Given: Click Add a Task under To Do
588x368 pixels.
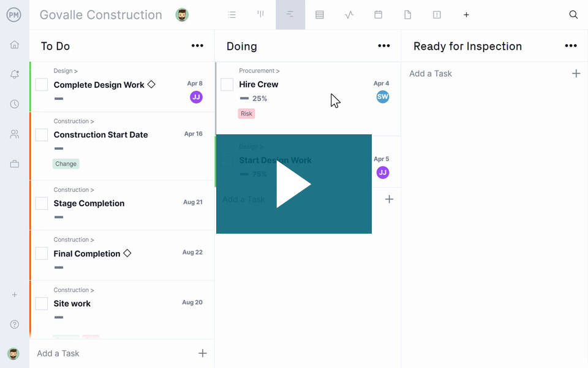Looking at the screenshot, I should [x=58, y=353].
